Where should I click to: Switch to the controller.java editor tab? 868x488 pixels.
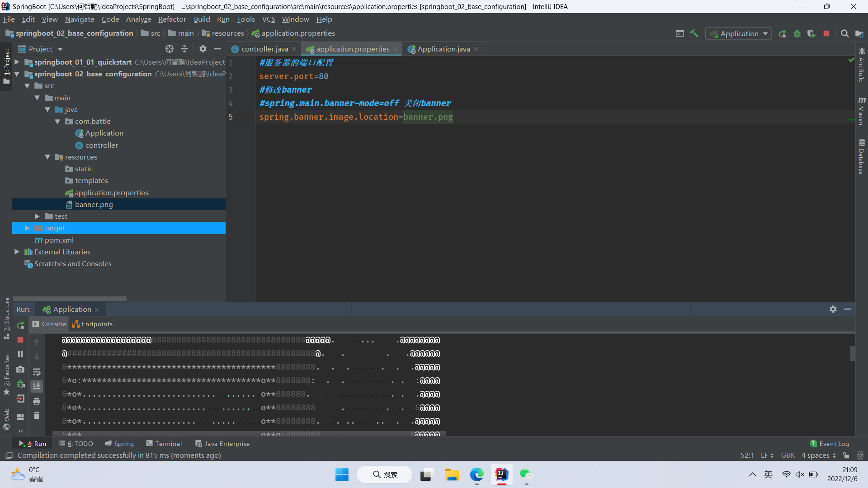(264, 49)
